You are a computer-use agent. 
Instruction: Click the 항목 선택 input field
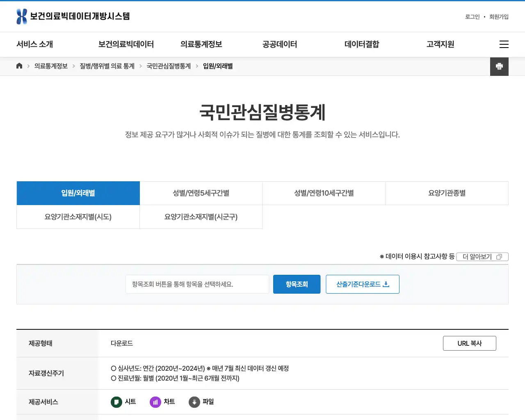point(197,284)
